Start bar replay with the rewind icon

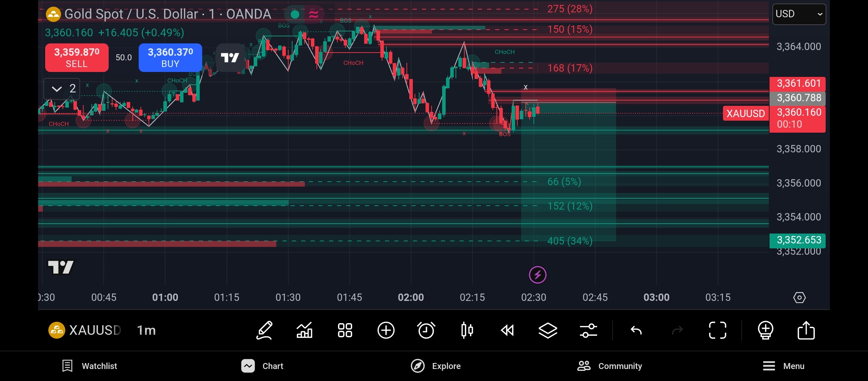coord(507,331)
